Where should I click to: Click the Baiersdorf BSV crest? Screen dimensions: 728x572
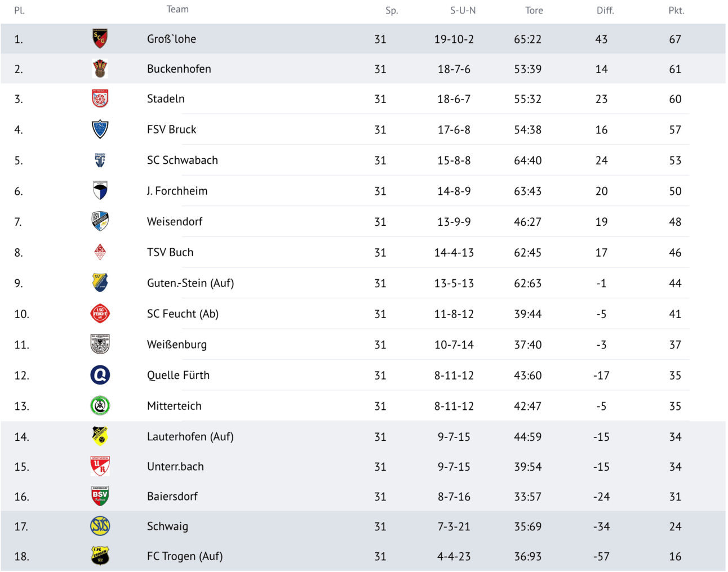(x=100, y=496)
